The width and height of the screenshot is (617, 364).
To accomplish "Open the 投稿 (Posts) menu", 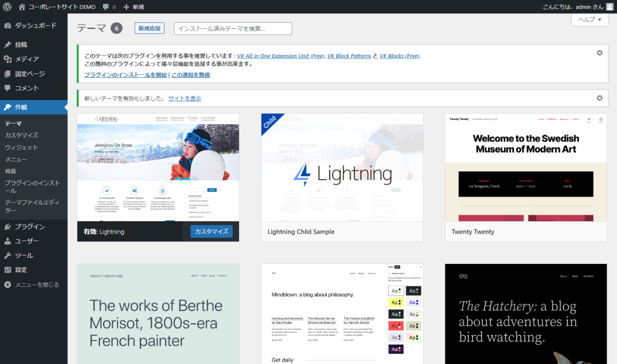I will (21, 45).
